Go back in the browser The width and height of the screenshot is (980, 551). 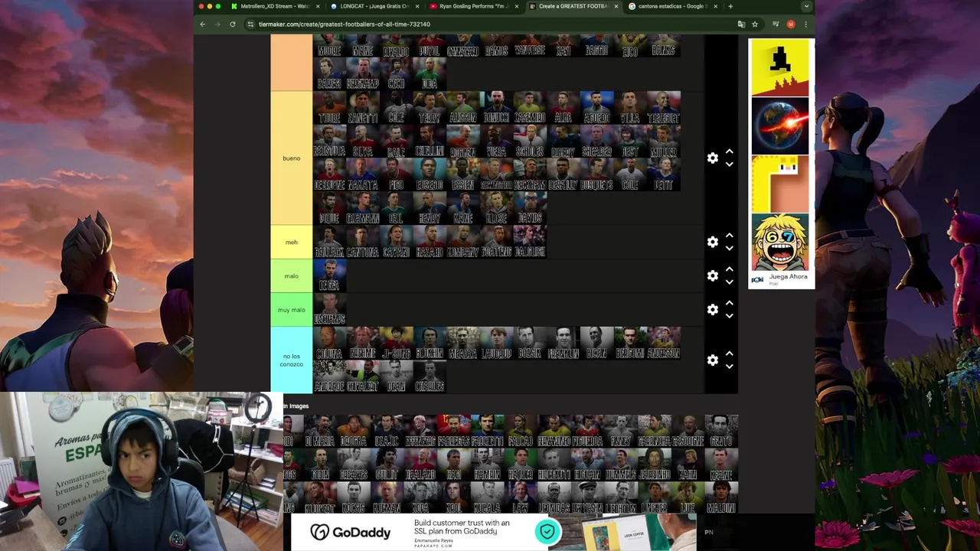click(202, 24)
